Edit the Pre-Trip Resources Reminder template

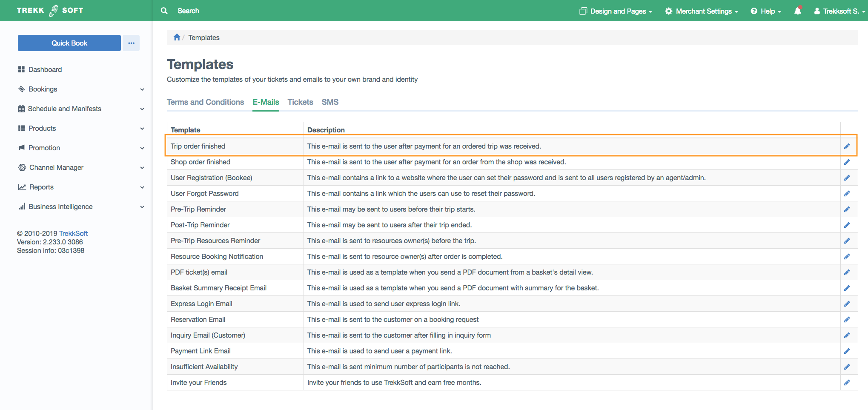click(847, 241)
